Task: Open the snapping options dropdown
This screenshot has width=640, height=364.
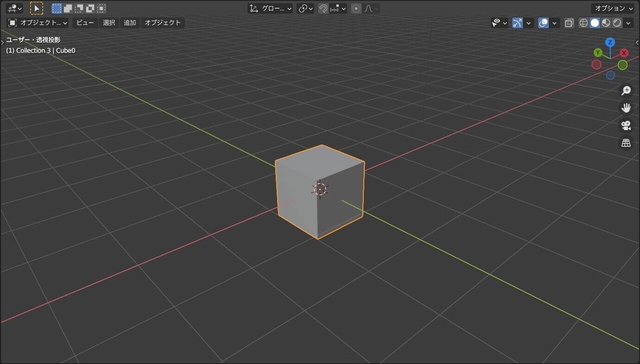Action: coord(338,9)
